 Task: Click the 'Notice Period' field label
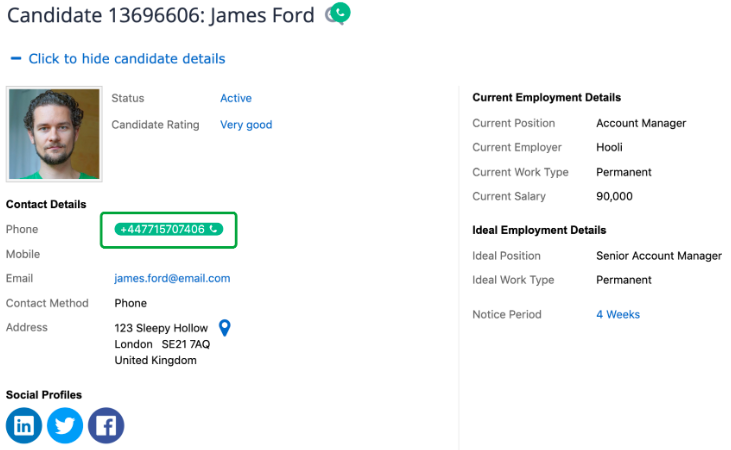click(x=507, y=314)
